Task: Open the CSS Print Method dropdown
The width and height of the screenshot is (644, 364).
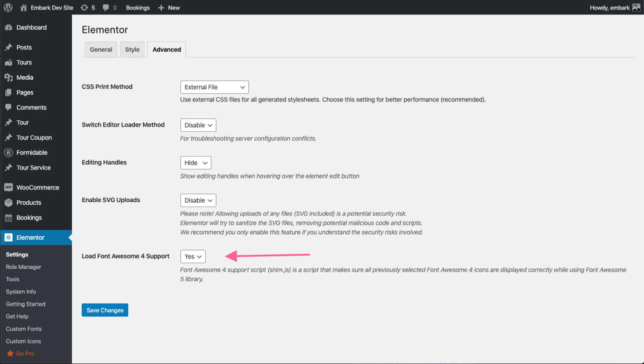Action: (x=214, y=87)
